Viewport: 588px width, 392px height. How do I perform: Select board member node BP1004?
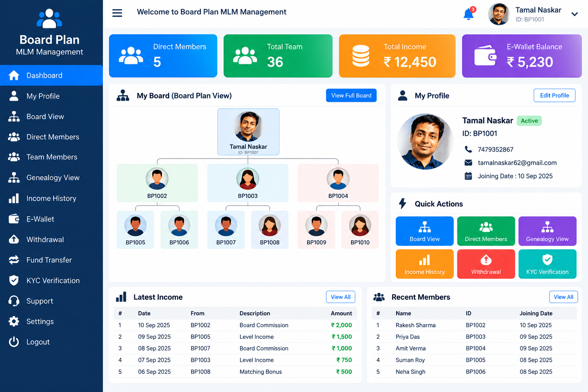[338, 183]
